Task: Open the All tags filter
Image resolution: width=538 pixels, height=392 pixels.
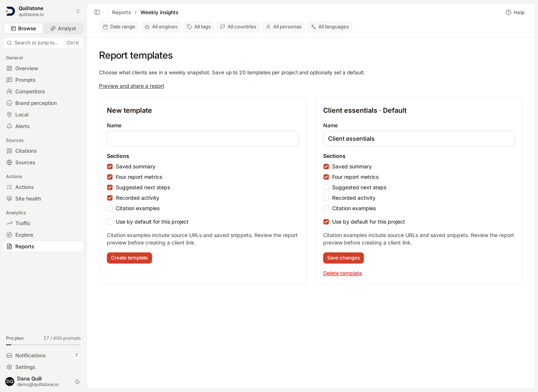Action: tap(199, 27)
